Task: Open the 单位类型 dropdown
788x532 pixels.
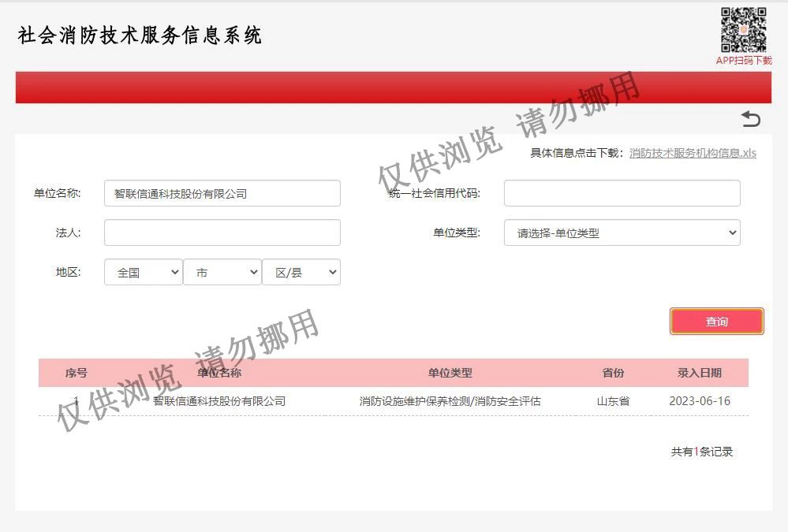Action: pos(622,233)
